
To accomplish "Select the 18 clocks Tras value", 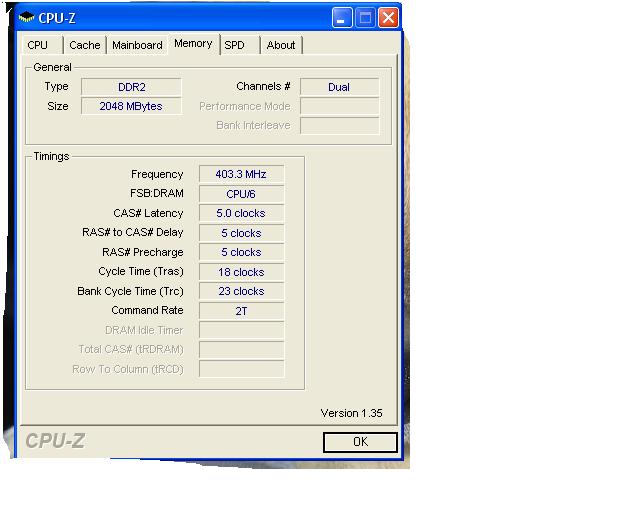I will [x=241, y=272].
